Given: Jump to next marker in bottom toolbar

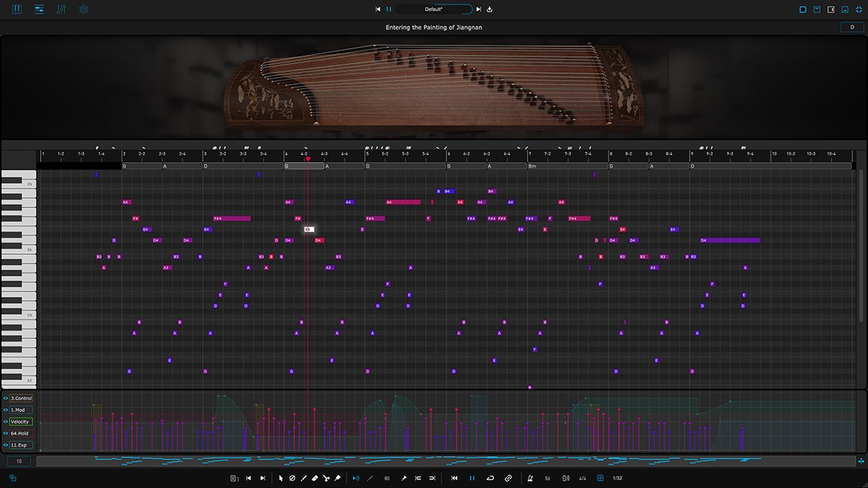Looking at the screenshot, I should click(263, 478).
